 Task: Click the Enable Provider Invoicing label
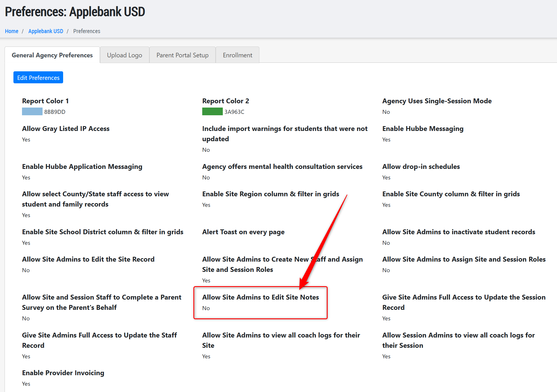[63, 373]
